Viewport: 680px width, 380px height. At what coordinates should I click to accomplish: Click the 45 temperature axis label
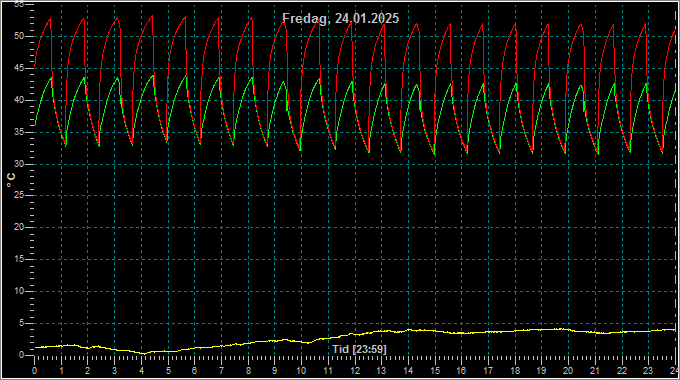19,68
